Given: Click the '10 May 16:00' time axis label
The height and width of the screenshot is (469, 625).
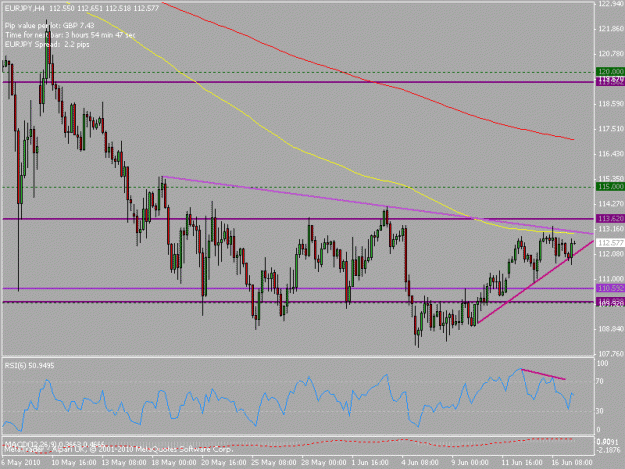Looking at the screenshot, I should tap(74, 463).
